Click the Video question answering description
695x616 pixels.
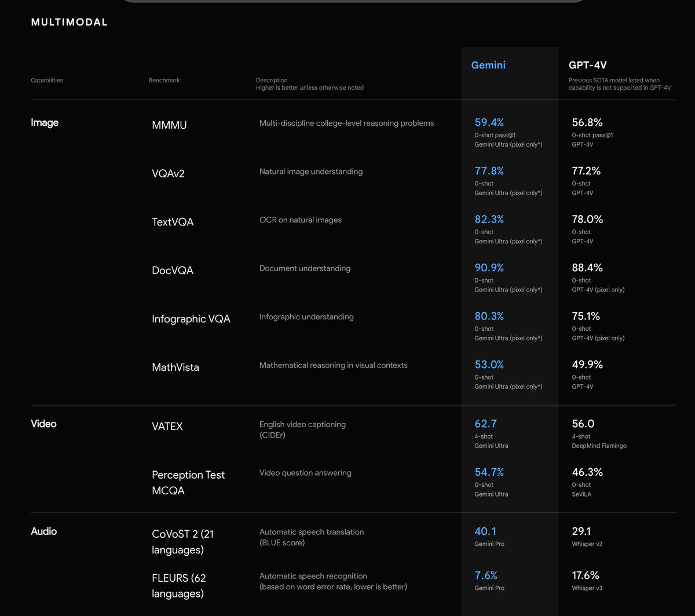coord(305,473)
